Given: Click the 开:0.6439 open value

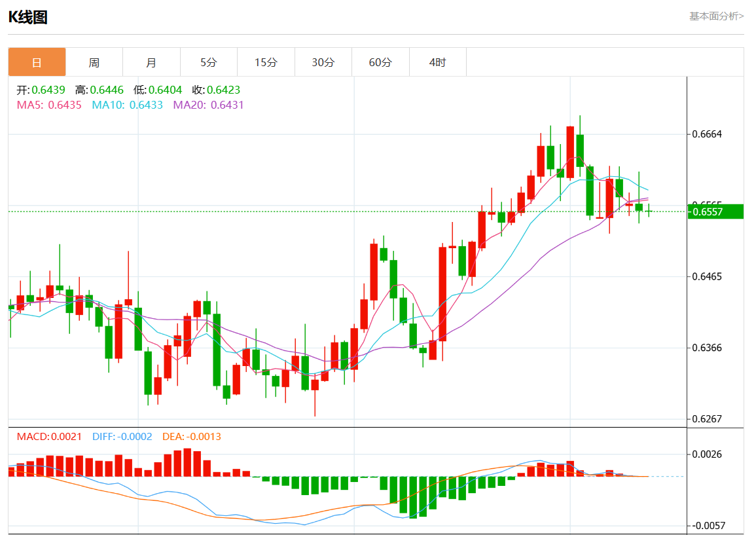Looking at the screenshot, I should pos(41,90).
